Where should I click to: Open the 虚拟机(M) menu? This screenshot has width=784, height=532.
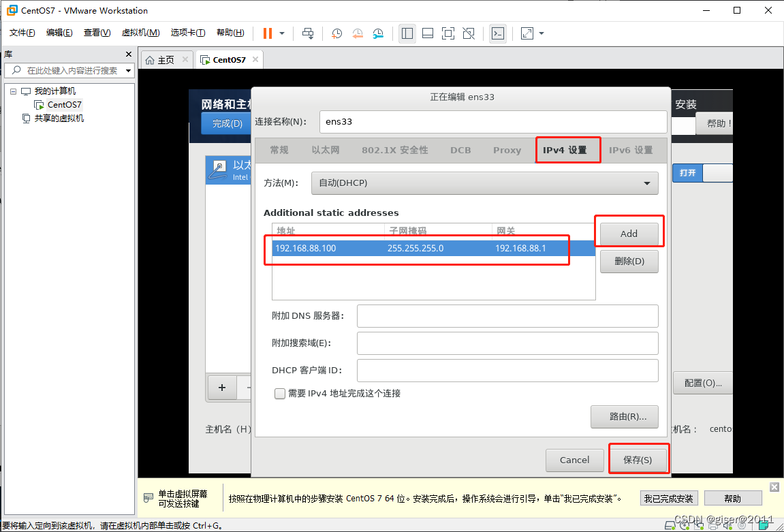pos(140,33)
